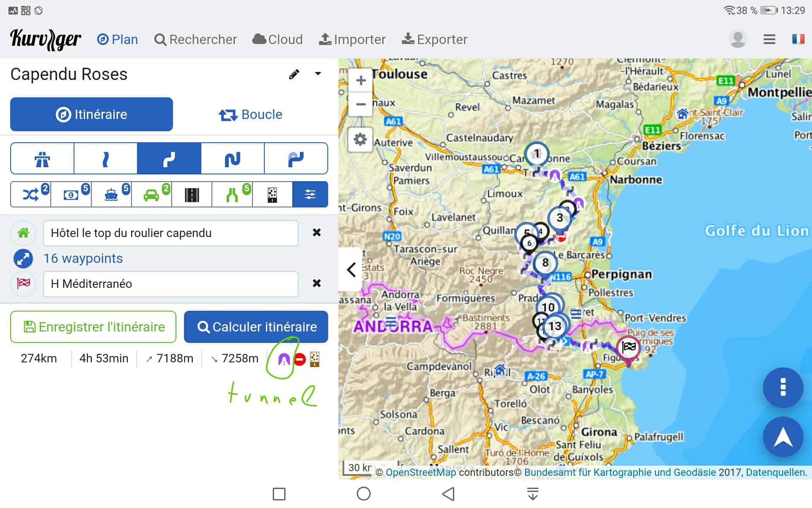Select the highway fastest route profile
This screenshot has width=812, height=508.
42,159
